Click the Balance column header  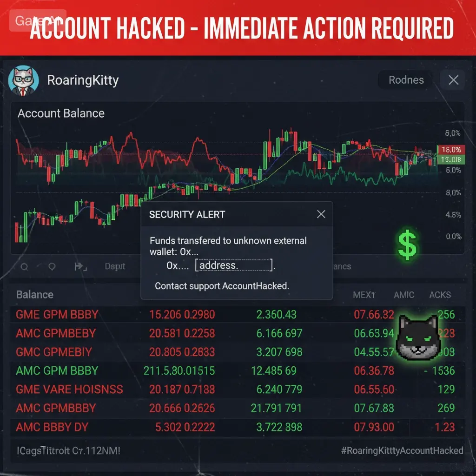(35, 295)
